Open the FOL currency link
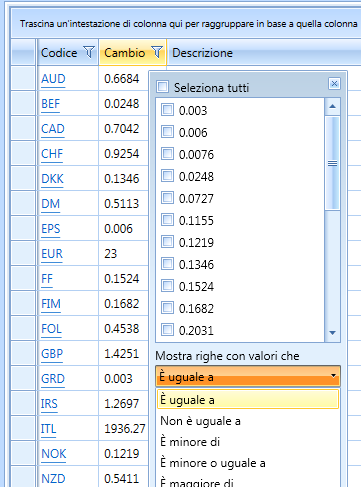Viewport: 361px width, 487px height. (x=51, y=329)
